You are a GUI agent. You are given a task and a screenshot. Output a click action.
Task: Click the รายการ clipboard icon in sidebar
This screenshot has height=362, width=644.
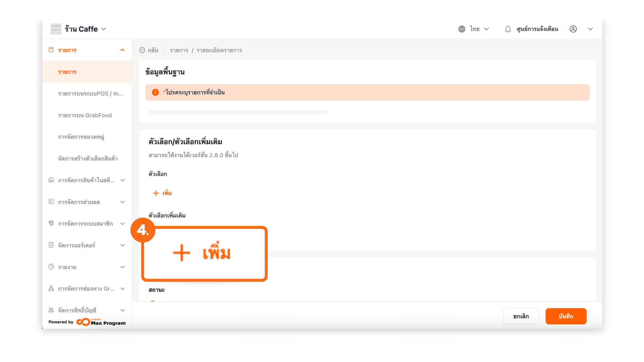pos(51,50)
